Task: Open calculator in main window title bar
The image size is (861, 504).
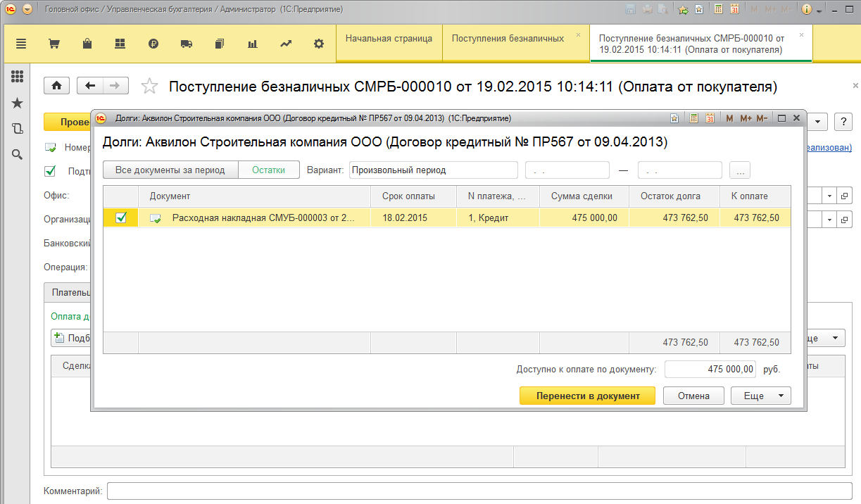Action: pyautogui.click(x=718, y=10)
